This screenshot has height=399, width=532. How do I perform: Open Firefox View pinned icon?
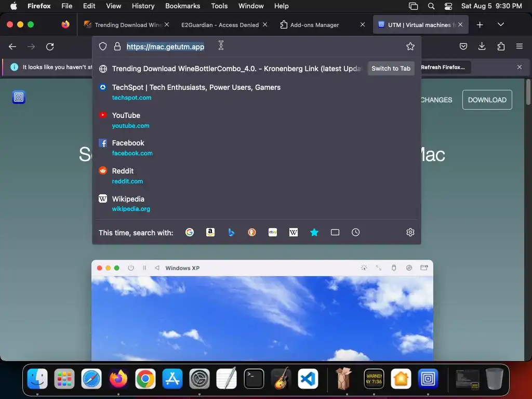[65, 24]
